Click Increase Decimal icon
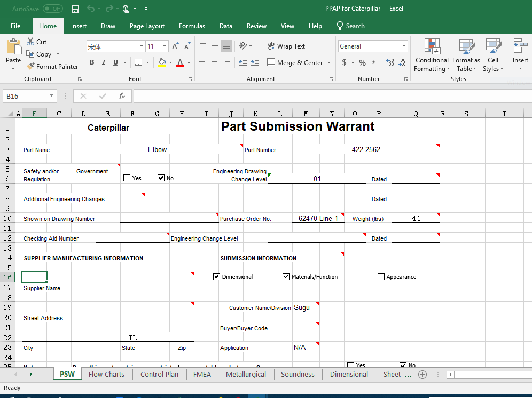The width and height of the screenshot is (532, 398). pos(390,62)
